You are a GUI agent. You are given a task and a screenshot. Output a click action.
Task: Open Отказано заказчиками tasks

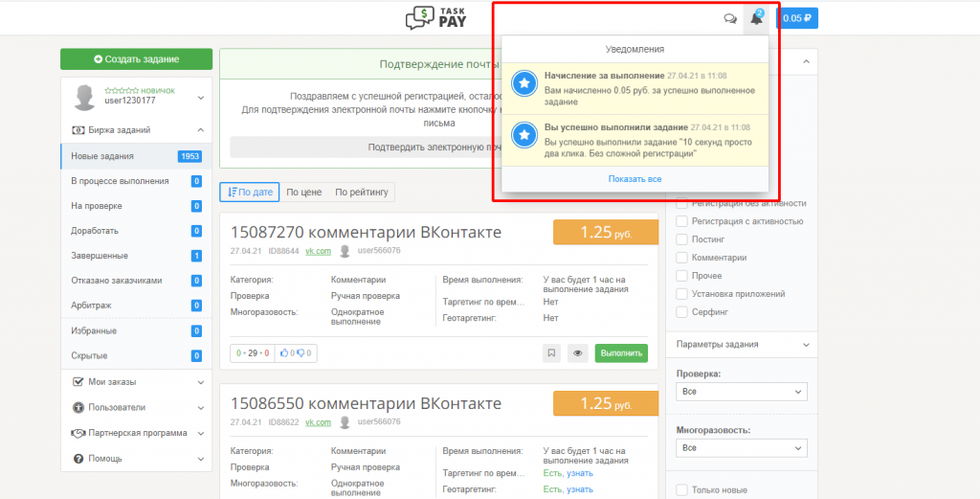(136, 281)
